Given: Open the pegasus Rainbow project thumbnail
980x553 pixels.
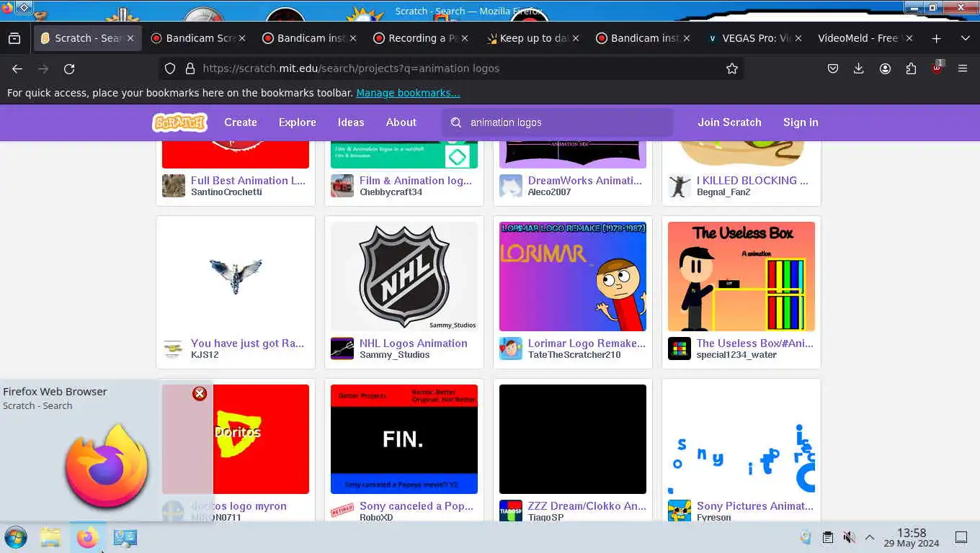Looking at the screenshot, I should pyautogui.click(x=236, y=276).
